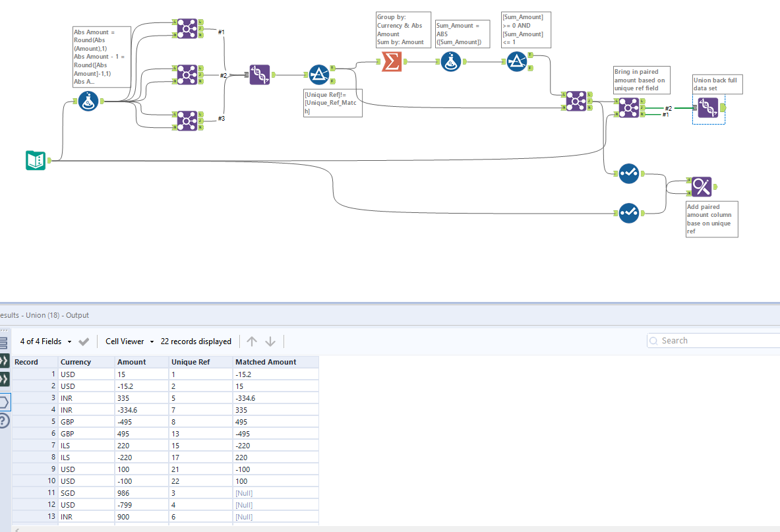Select the Union tool labeled Union back full data set
The width and height of the screenshot is (780, 532).
point(709,109)
